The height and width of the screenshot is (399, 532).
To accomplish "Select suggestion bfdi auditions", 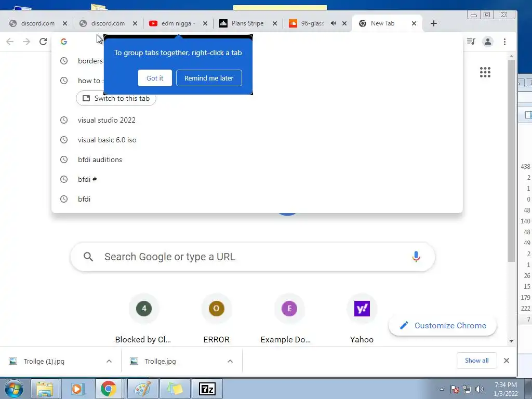I will [257, 159].
